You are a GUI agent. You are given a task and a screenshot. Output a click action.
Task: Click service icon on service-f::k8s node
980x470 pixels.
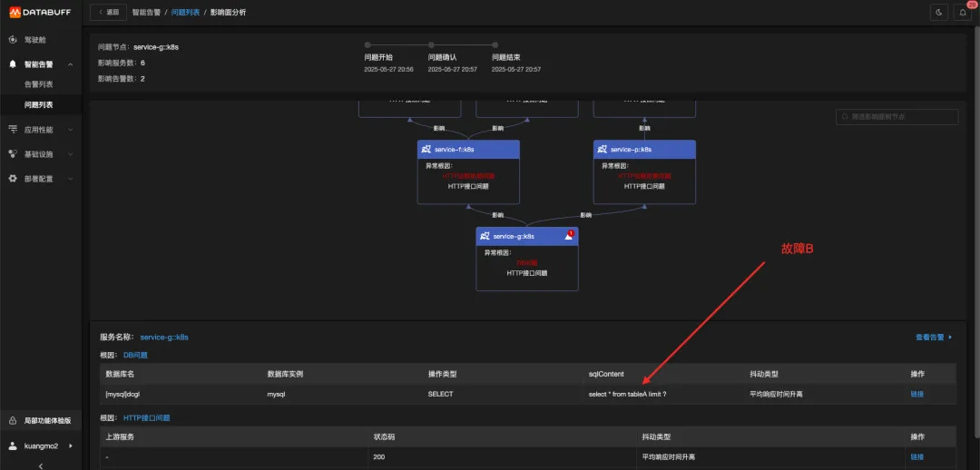point(426,150)
